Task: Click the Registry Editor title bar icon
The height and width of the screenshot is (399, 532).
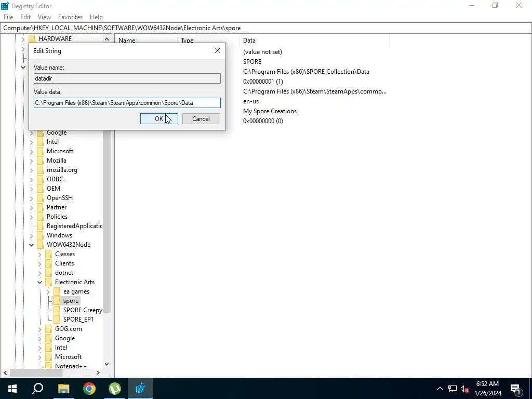Action: (x=5, y=6)
